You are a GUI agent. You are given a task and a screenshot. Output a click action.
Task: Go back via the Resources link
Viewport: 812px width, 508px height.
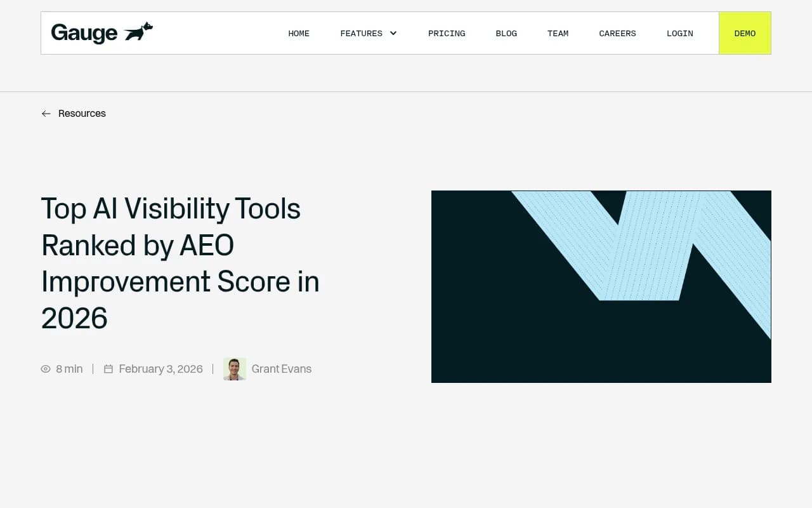(82, 113)
